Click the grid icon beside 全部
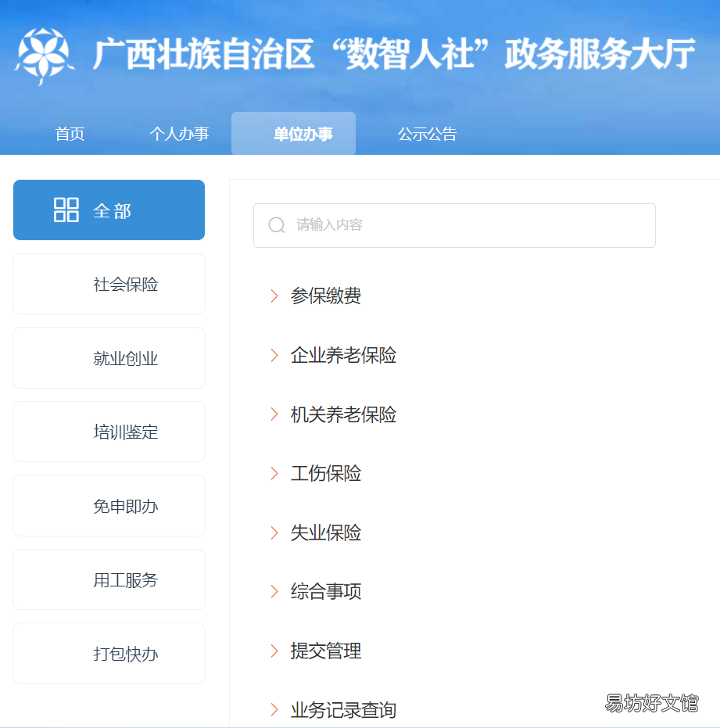720x728 pixels. [x=66, y=210]
